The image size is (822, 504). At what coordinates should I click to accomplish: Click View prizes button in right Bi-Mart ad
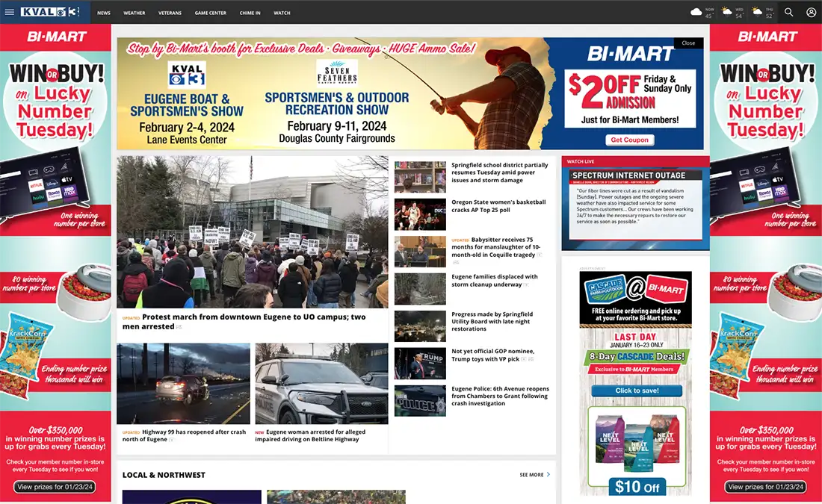click(765, 487)
